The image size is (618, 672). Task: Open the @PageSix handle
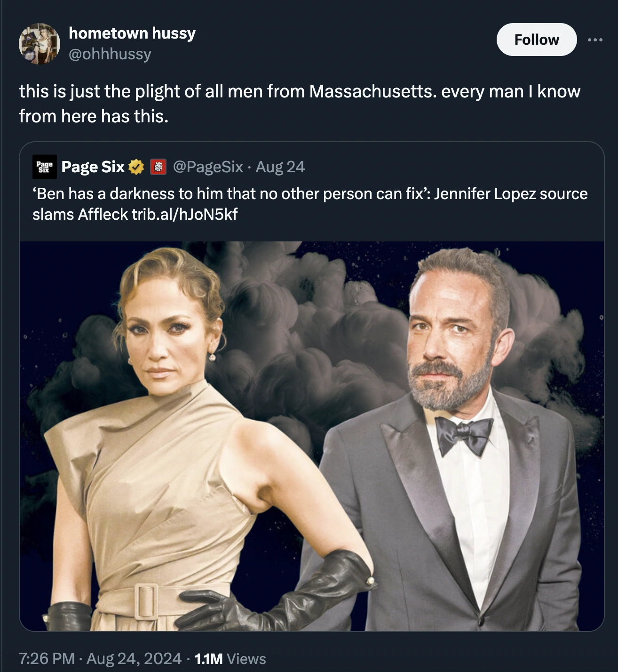tap(208, 167)
